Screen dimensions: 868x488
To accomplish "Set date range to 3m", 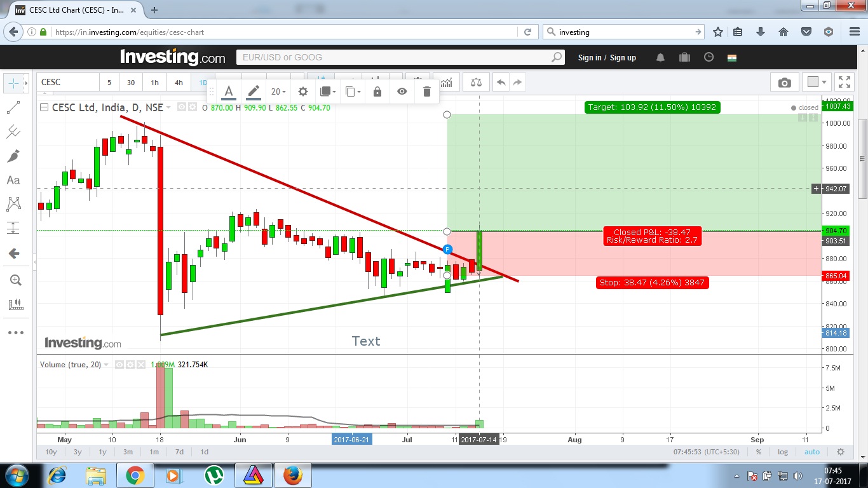I will [128, 452].
